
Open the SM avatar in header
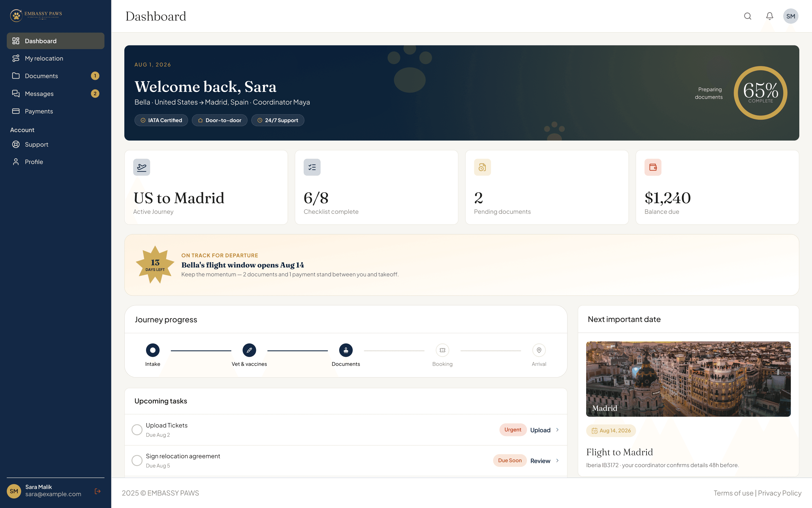click(x=791, y=16)
